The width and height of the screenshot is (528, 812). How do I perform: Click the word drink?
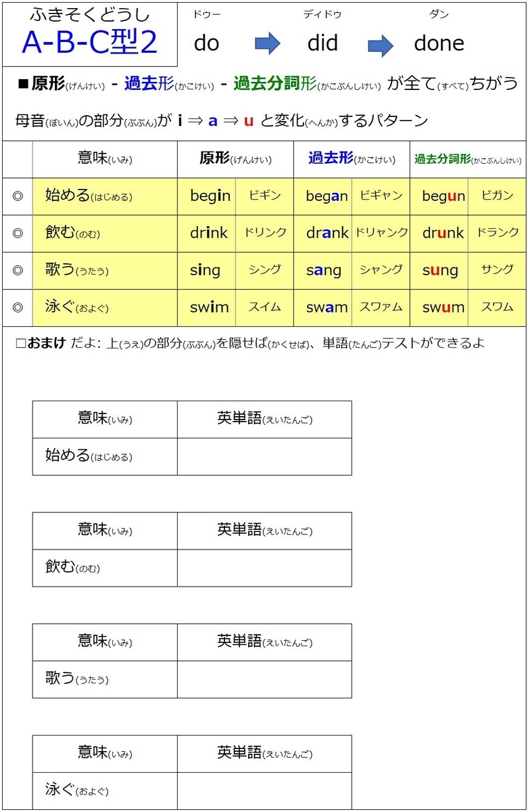pyautogui.click(x=209, y=233)
